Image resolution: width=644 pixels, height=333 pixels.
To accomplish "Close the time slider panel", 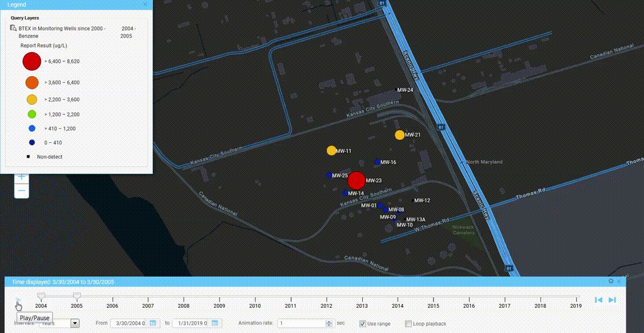I will [618, 281].
